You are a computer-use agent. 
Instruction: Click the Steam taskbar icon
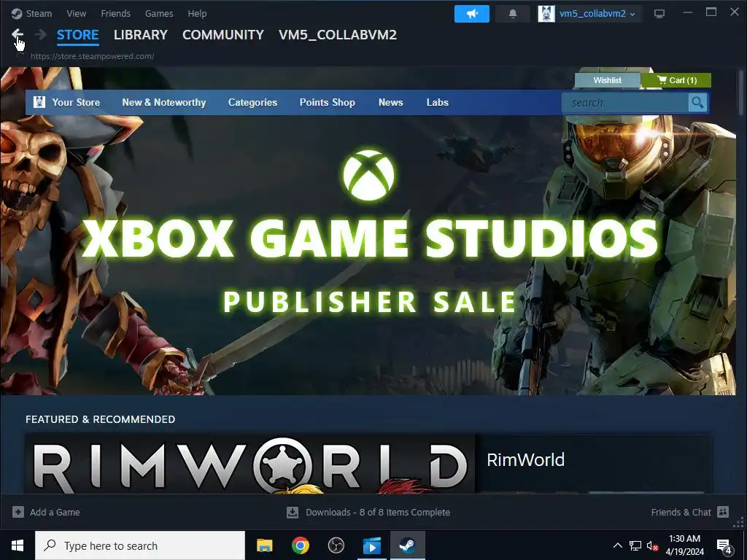click(x=407, y=545)
